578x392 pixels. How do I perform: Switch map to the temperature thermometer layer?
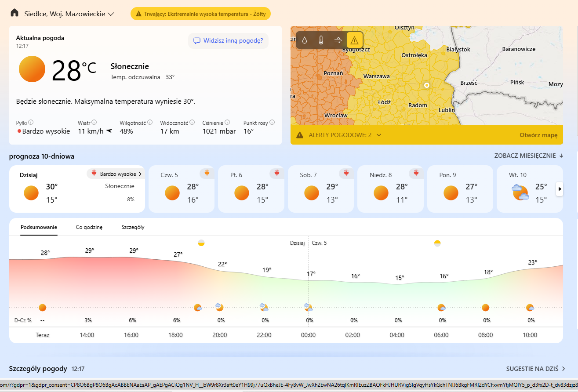321,40
